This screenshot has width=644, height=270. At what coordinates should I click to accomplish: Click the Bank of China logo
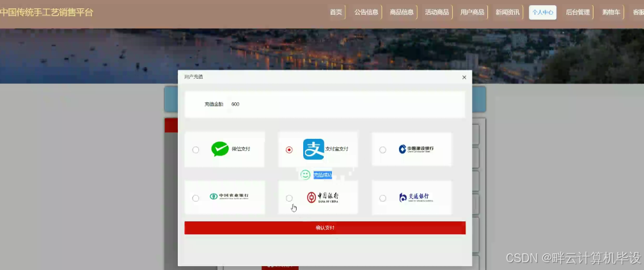(x=323, y=197)
